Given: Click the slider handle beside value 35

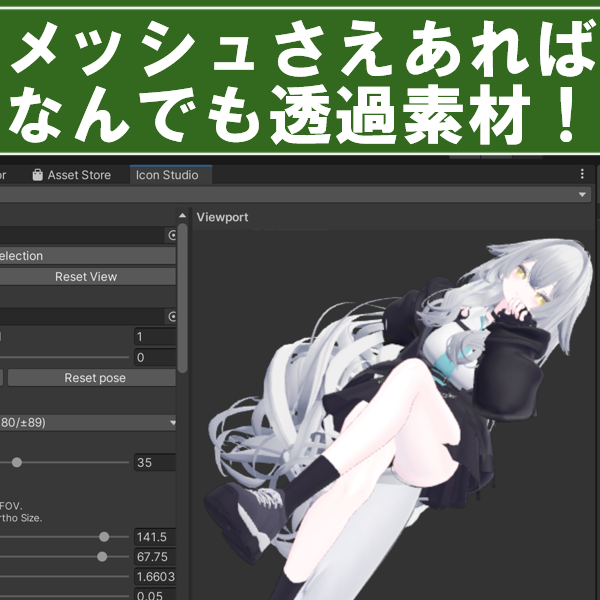Looking at the screenshot, I should point(17,462).
